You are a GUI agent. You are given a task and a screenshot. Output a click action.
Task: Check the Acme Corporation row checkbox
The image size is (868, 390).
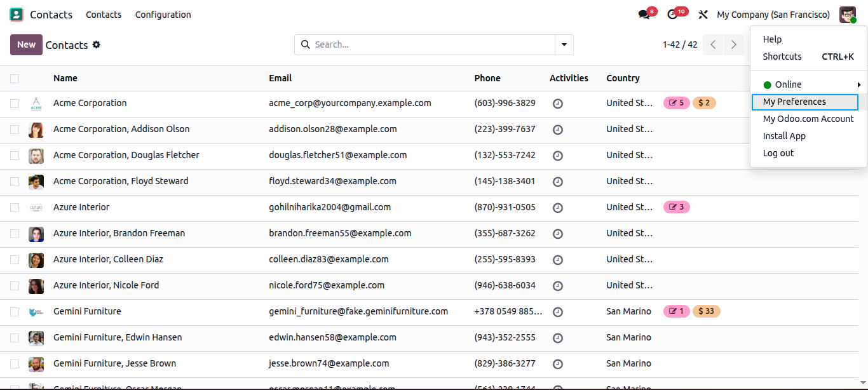(x=15, y=104)
